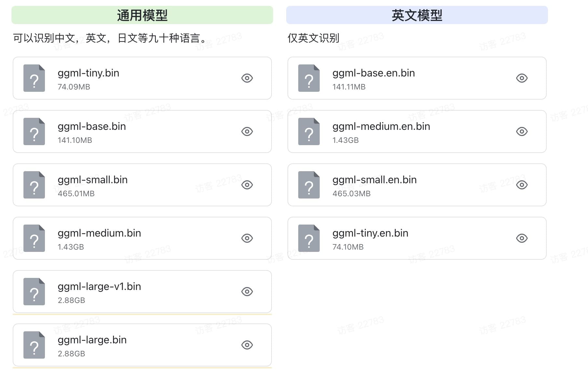
Task: Preview ggml-small.bin with the eye icon
Action: click(247, 185)
